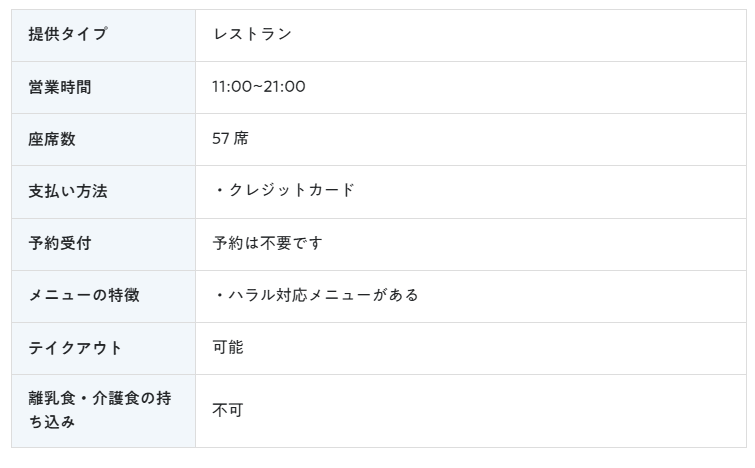Click the bullet before クレジットカード
Screen dimensions: 755x468
219,191
